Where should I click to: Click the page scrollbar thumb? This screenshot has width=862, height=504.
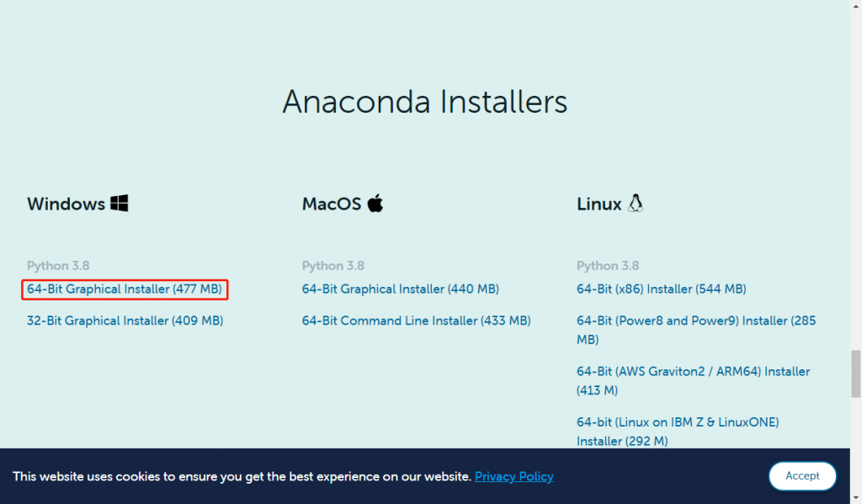(856, 374)
